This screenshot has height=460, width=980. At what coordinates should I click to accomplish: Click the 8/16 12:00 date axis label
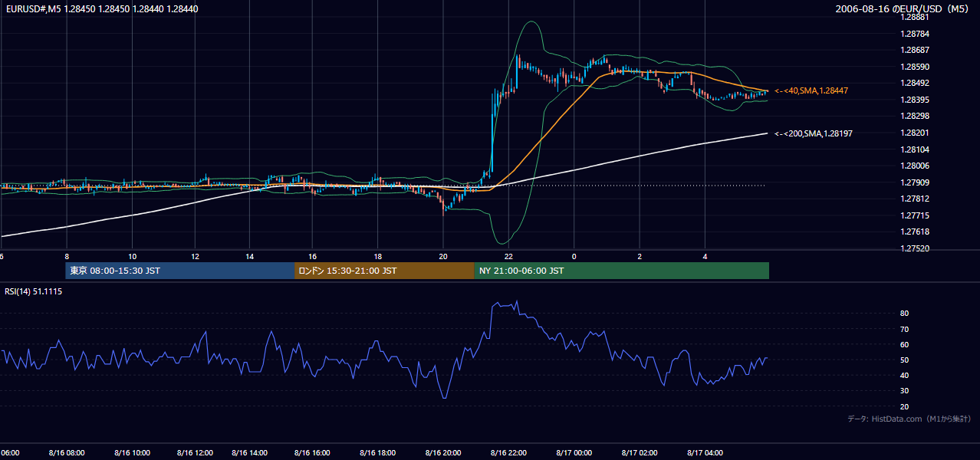[196, 453]
